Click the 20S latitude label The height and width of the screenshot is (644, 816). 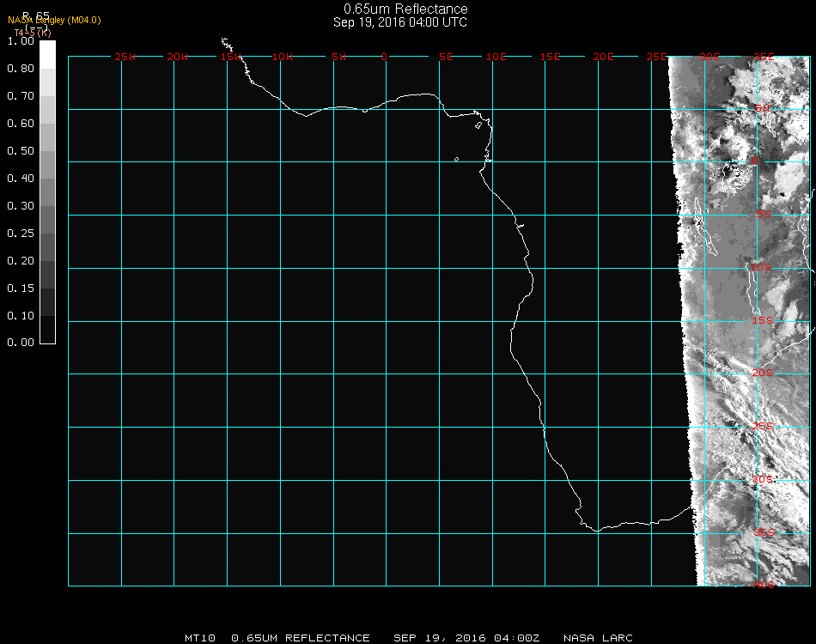pyautogui.click(x=762, y=373)
